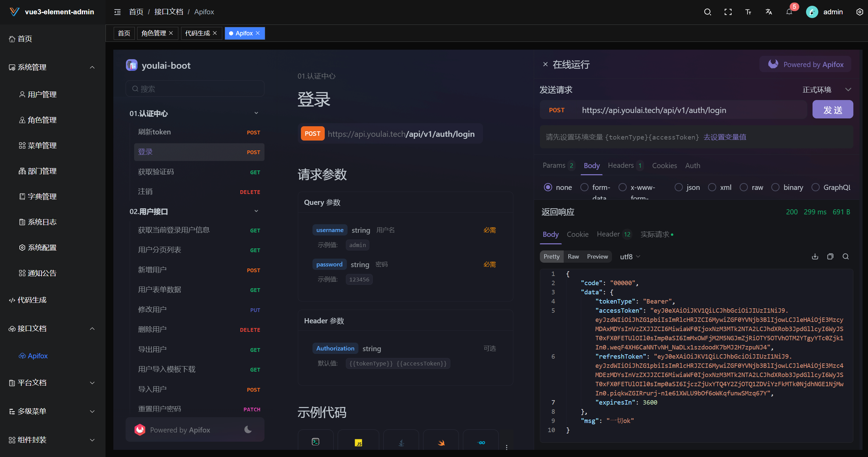Toggle dark mode in the Apifox footer
The width and height of the screenshot is (868, 457).
pyautogui.click(x=248, y=429)
